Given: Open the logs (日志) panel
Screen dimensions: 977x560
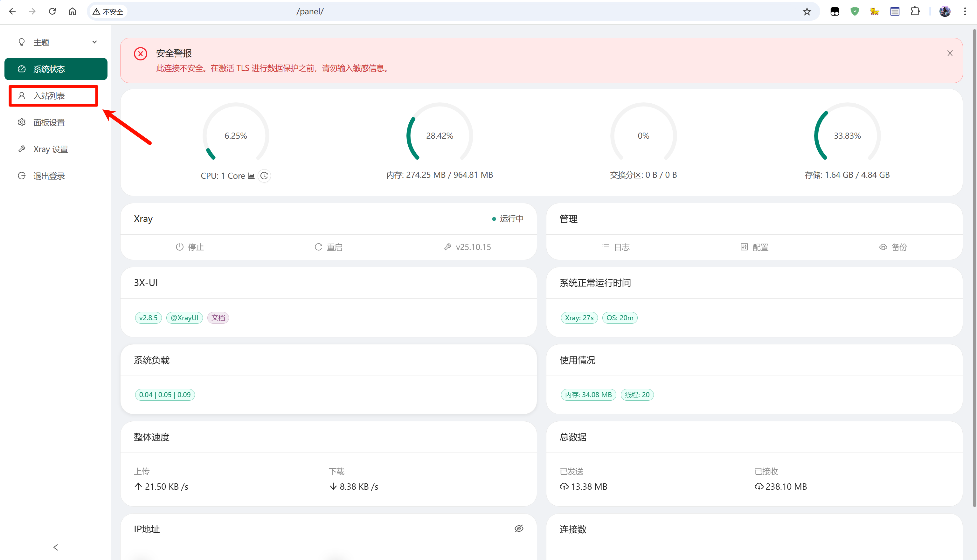Looking at the screenshot, I should [615, 247].
